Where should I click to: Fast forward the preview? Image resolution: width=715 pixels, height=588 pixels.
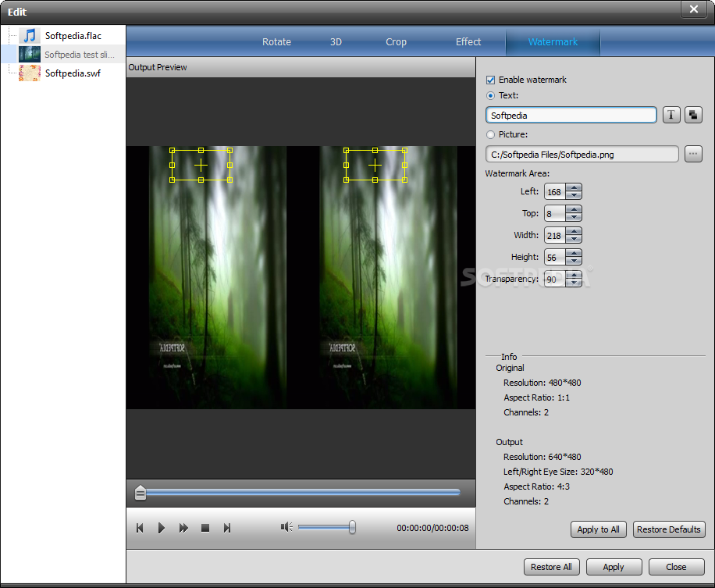[x=183, y=528]
